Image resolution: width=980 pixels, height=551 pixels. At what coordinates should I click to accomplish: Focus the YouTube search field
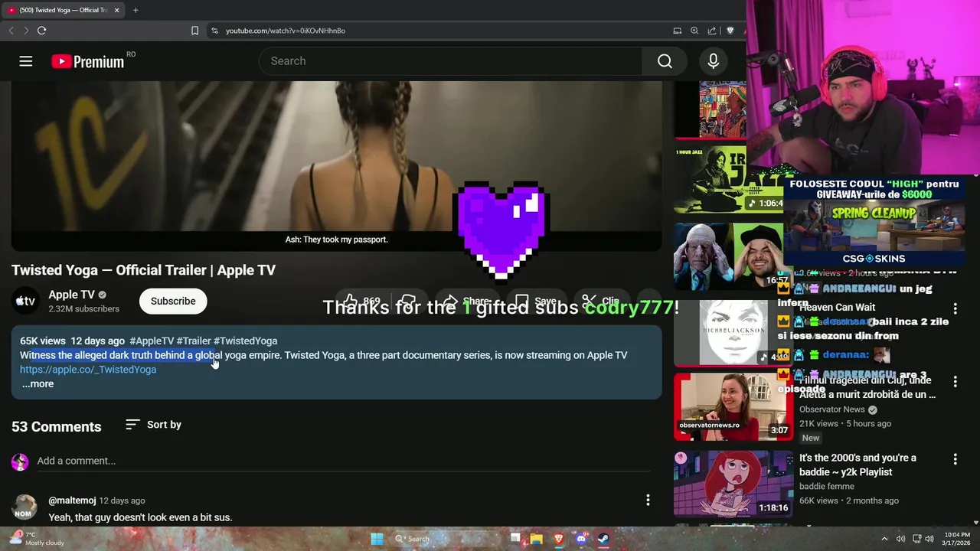(x=452, y=61)
